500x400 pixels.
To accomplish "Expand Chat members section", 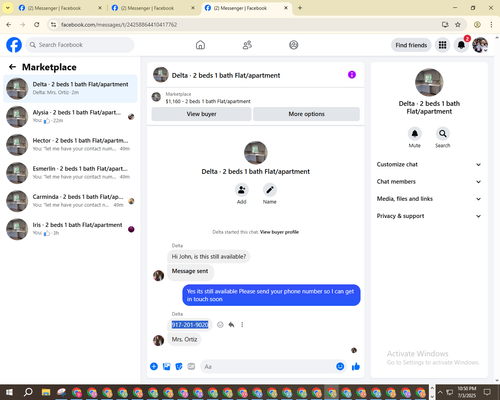I will pyautogui.click(x=429, y=182).
